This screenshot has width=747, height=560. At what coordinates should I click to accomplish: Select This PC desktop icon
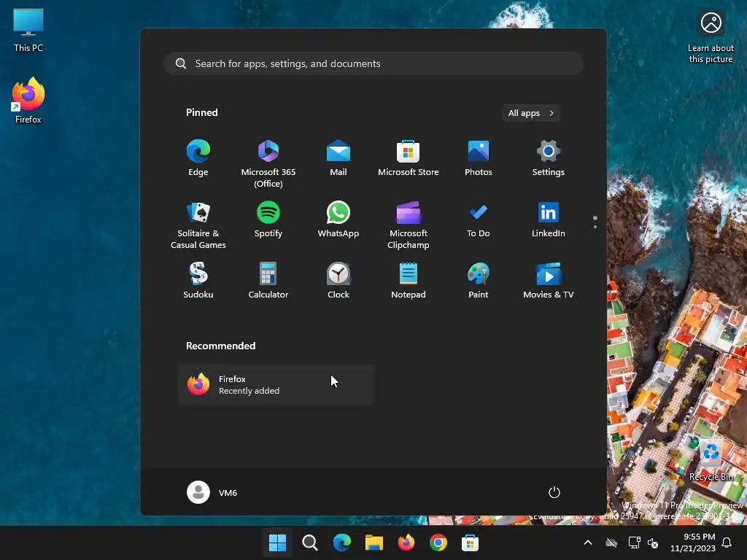point(28,30)
